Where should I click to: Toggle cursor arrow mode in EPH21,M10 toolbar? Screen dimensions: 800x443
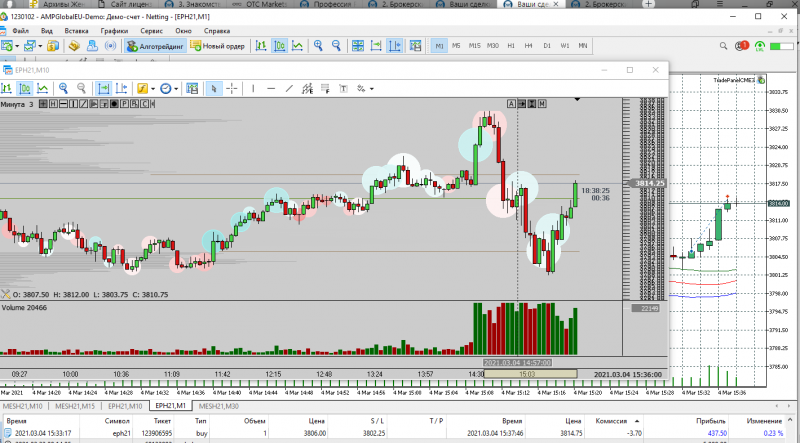[x=214, y=89]
